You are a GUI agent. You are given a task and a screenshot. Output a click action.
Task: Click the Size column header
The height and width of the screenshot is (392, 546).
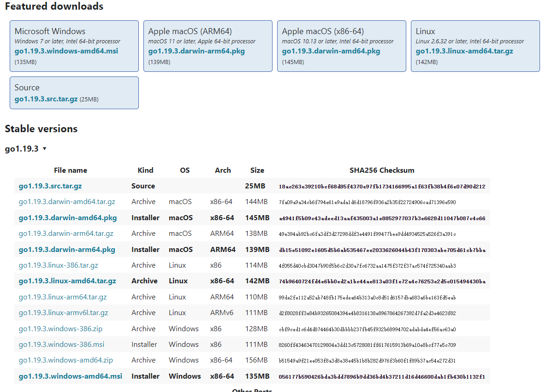(x=257, y=170)
